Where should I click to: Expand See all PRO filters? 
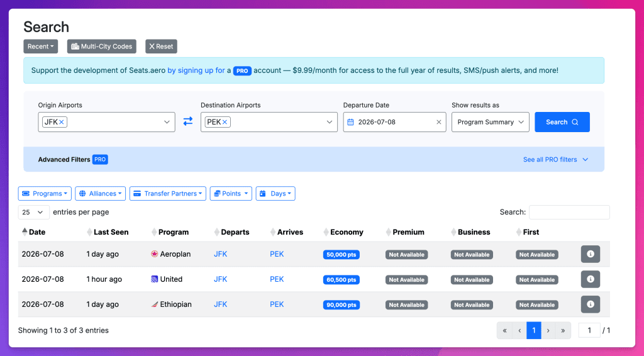555,159
